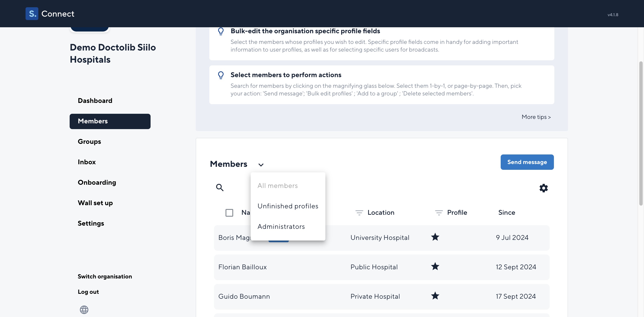Open Groups in the sidebar
The image size is (644, 317).
click(89, 141)
